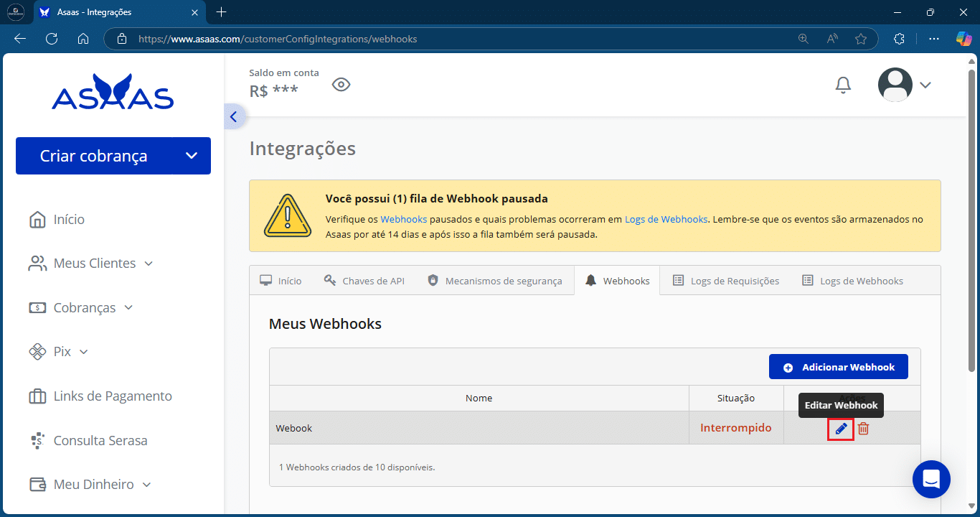Image resolution: width=980 pixels, height=517 pixels.
Task: Collapse the sidebar with the arrow button
Action: [x=234, y=117]
